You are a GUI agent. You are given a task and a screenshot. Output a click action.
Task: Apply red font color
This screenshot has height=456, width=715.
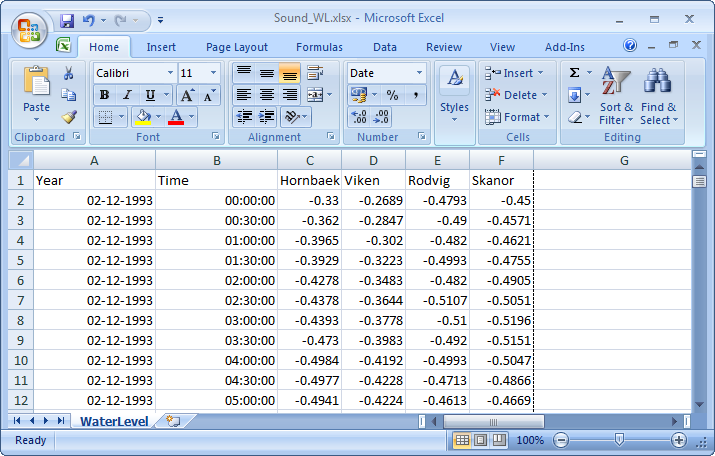(176, 117)
